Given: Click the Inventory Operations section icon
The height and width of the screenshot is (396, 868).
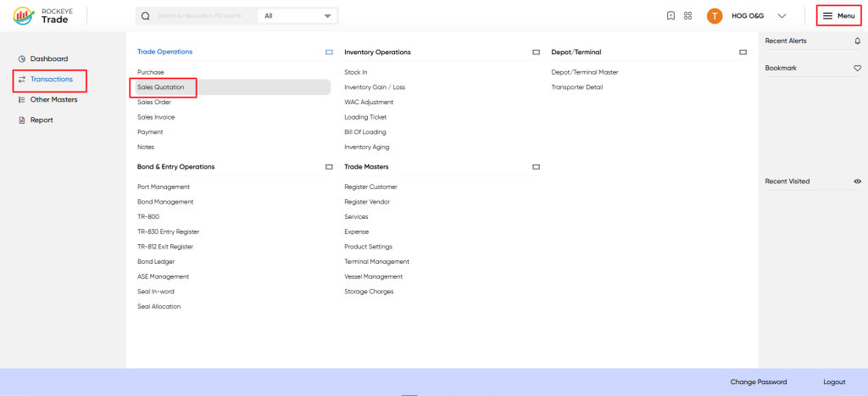Looking at the screenshot, I should tap(536, 52).
